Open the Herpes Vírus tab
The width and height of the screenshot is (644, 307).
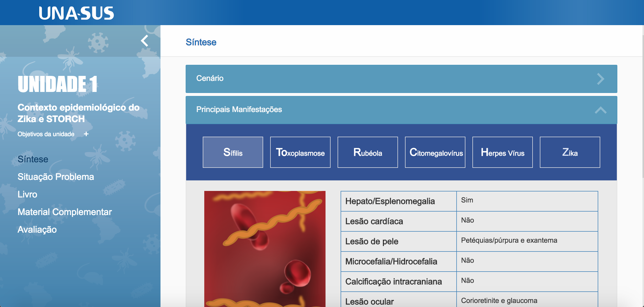point(502,152)
